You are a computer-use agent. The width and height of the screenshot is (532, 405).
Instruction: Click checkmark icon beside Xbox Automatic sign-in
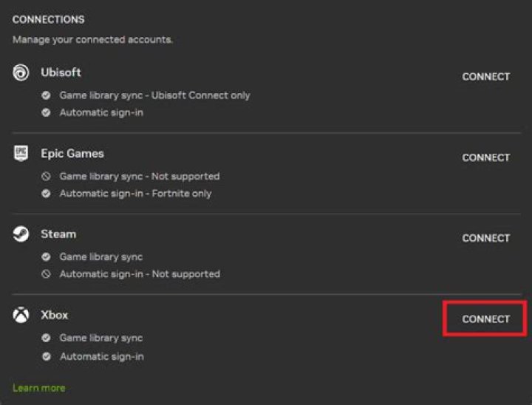point(46,356)
